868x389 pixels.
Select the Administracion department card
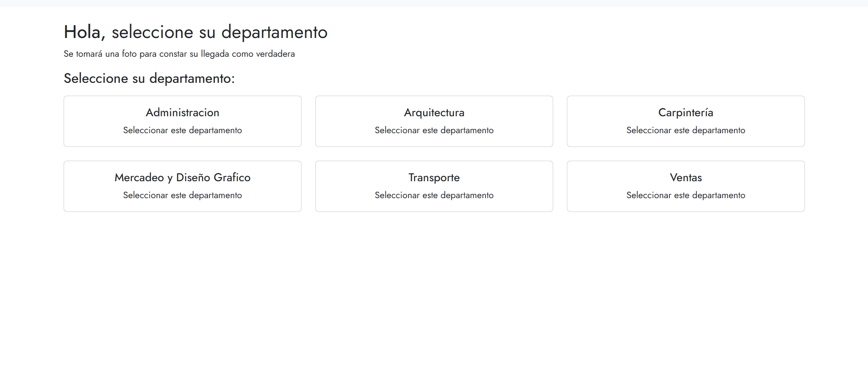pyautogui.click(x=182, y=121)
